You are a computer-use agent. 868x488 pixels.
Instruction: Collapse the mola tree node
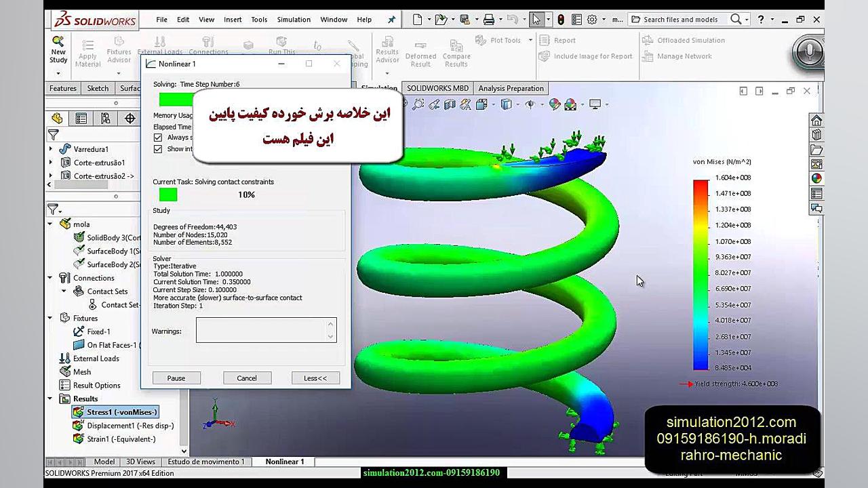50,224
